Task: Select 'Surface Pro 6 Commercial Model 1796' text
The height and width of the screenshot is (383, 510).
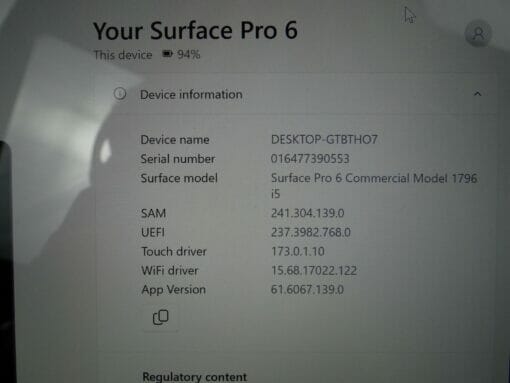Action: point(374,178)
